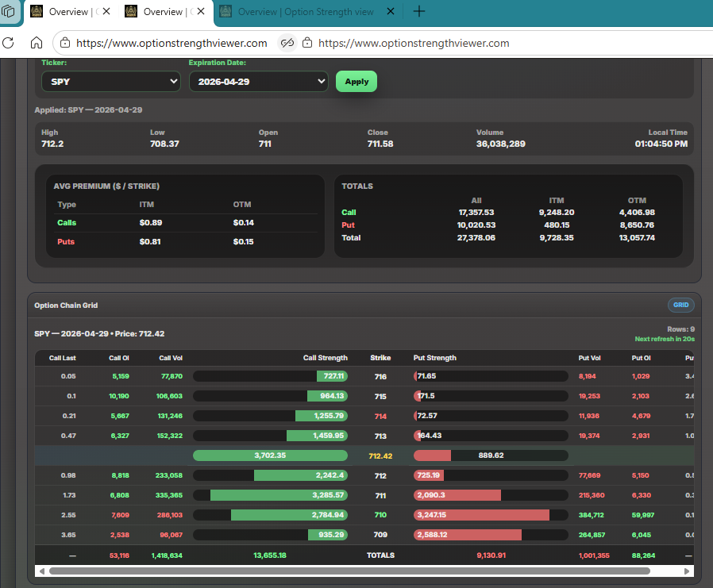Click the put strength total 9,130.91

click(491, 555)
